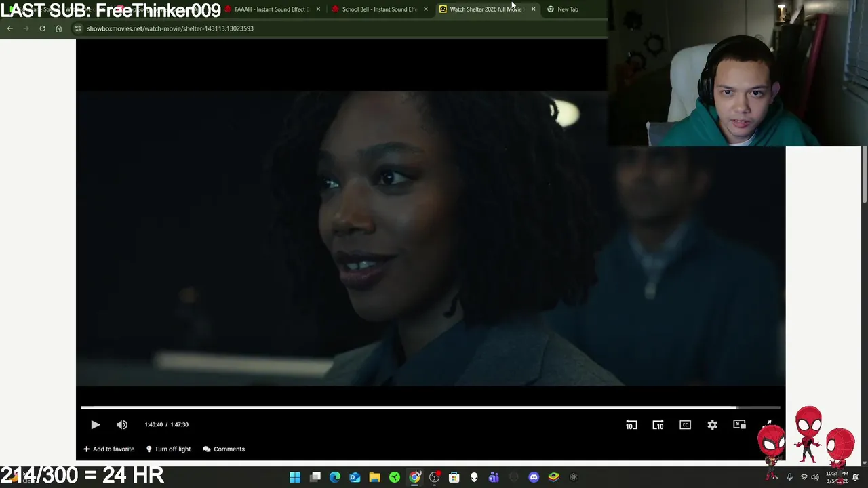This screenshot has width=868, height=488.
Task: Switch to the FAAAH Instant Sound Effect tab
Action: [x=271, y=9]
